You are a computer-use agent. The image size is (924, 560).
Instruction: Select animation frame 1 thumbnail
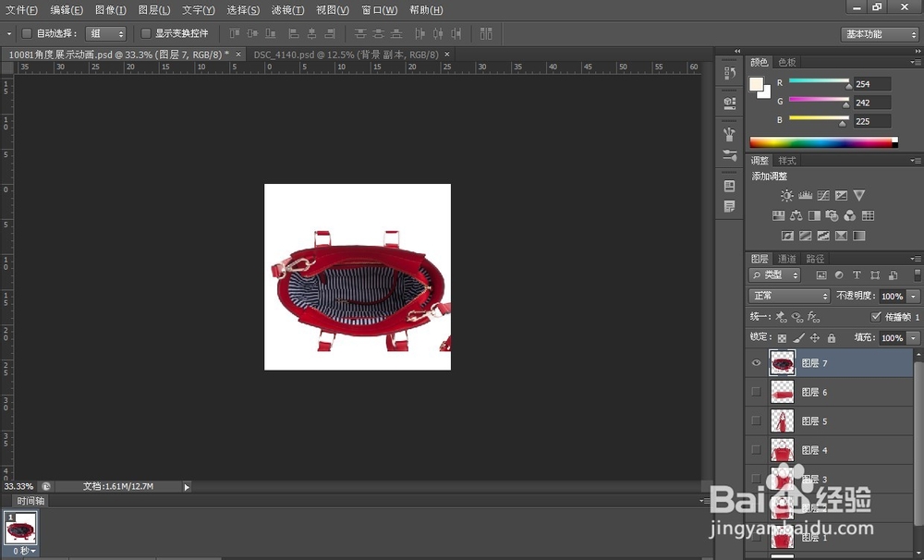pyautogui.click(x=20, y=528)
